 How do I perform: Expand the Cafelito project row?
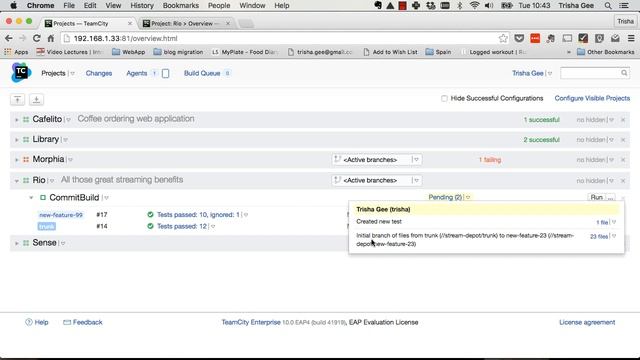point(16,120)
